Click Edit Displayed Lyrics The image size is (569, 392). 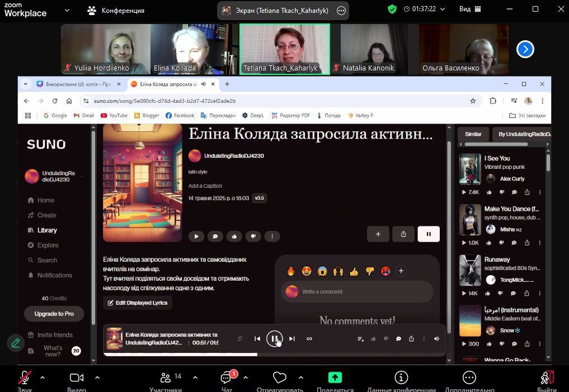(138, 303)
